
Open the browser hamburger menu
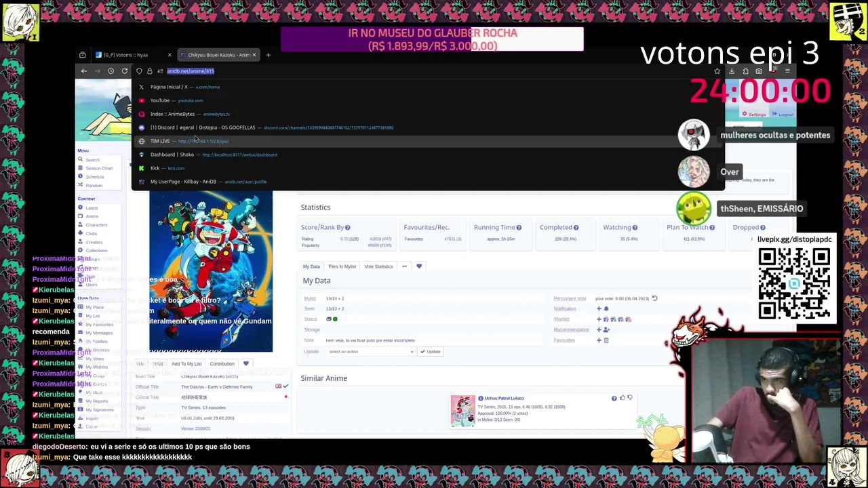pos(787,71)
